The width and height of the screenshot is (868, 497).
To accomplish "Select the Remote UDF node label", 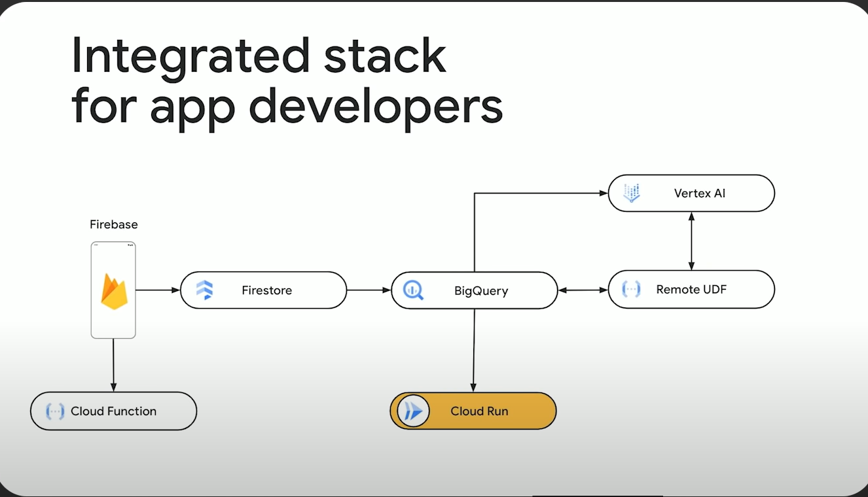I will [x=691, y=290].
